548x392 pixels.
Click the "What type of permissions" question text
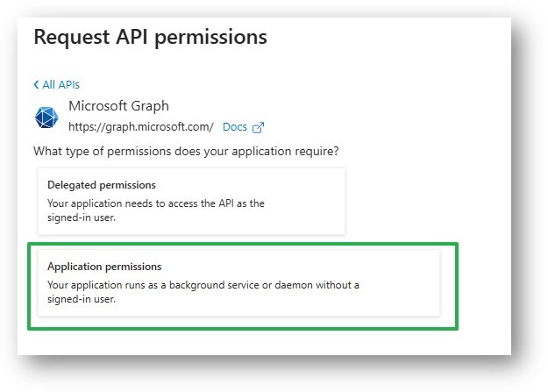pos(186,151)
